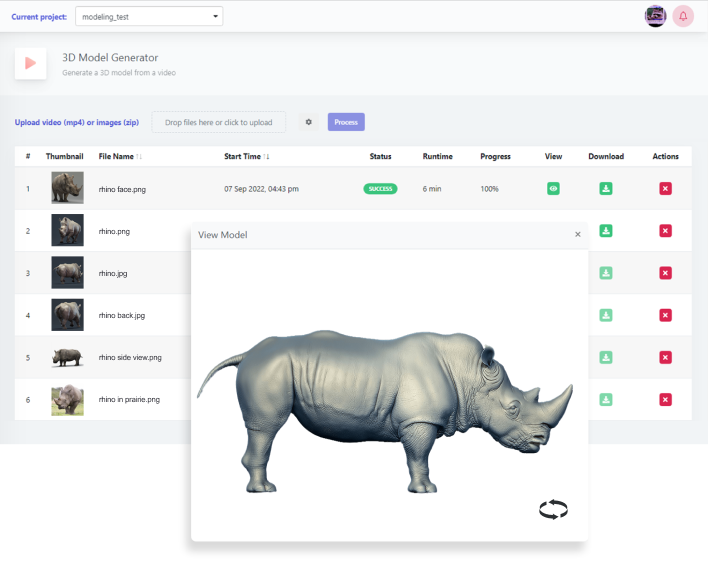708x579 pixels.
Task: Select the file name rhino side view.png
Action: pos(130,357)
